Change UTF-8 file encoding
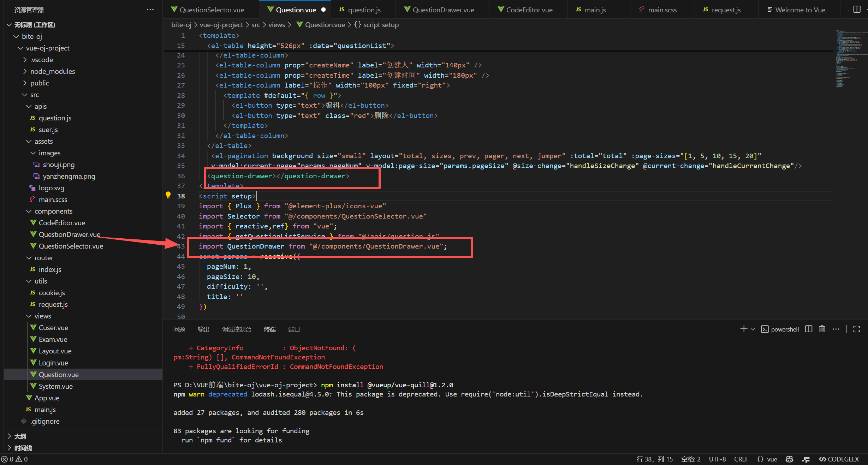 click(x=717, y=459)
